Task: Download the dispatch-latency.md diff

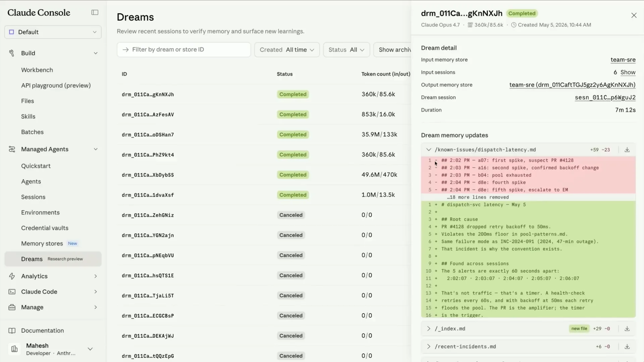Action: (x=627, y=150)
